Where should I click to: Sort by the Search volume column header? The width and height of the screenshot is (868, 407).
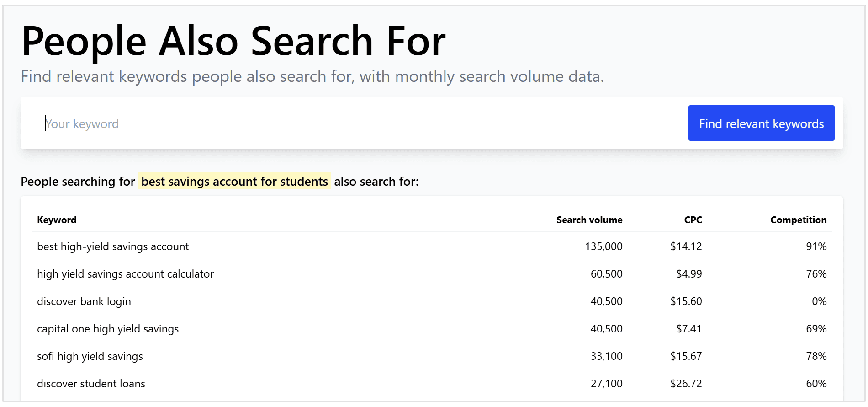click(589, 220)
